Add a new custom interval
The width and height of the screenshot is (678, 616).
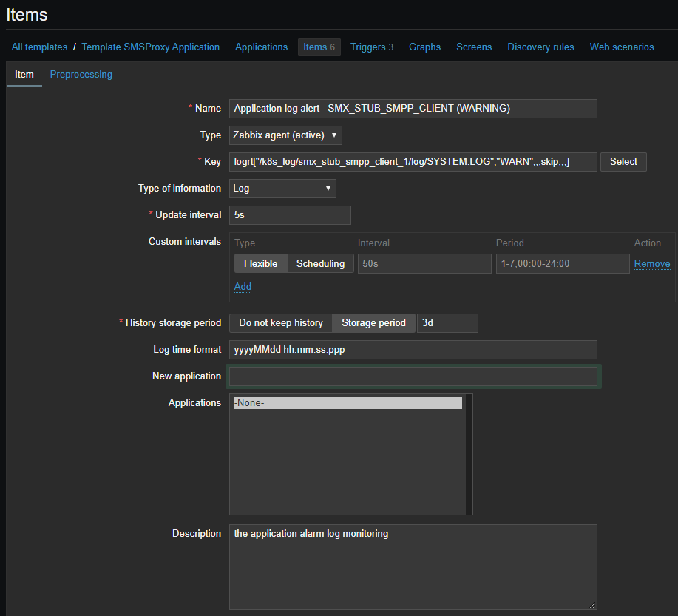pos(243,286)
